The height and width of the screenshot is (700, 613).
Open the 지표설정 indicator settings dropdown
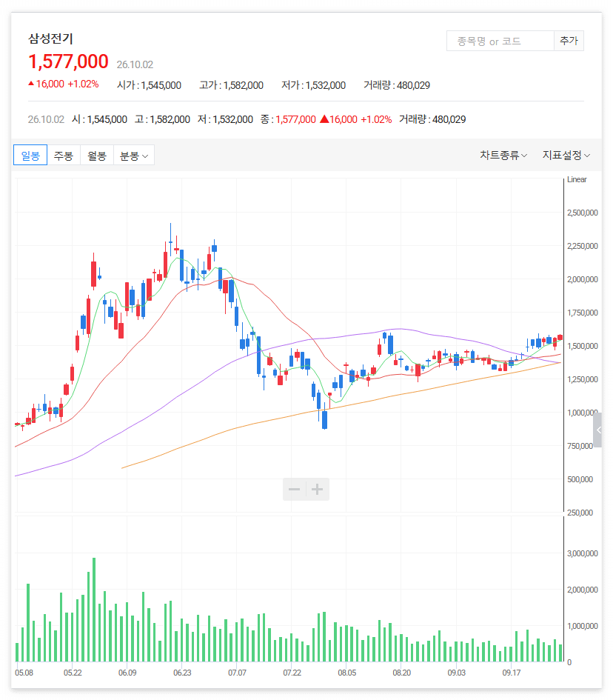point(566,156)
